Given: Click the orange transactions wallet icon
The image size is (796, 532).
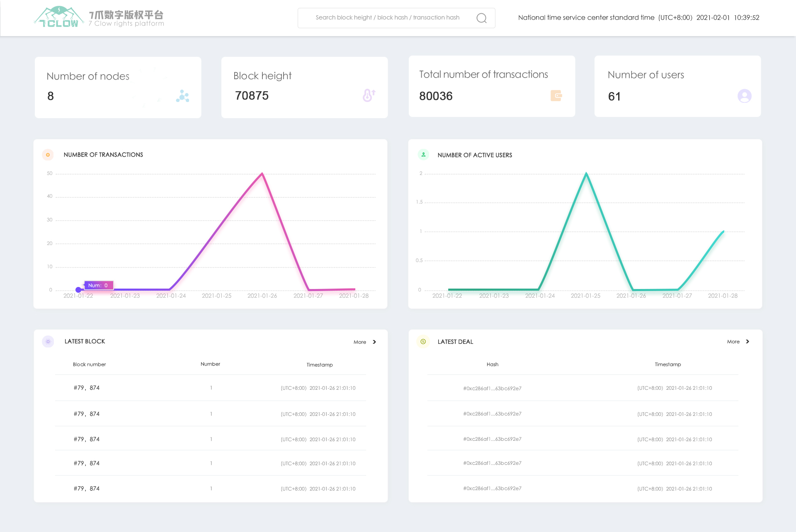Looking at the screenshot, I should 556,96.
